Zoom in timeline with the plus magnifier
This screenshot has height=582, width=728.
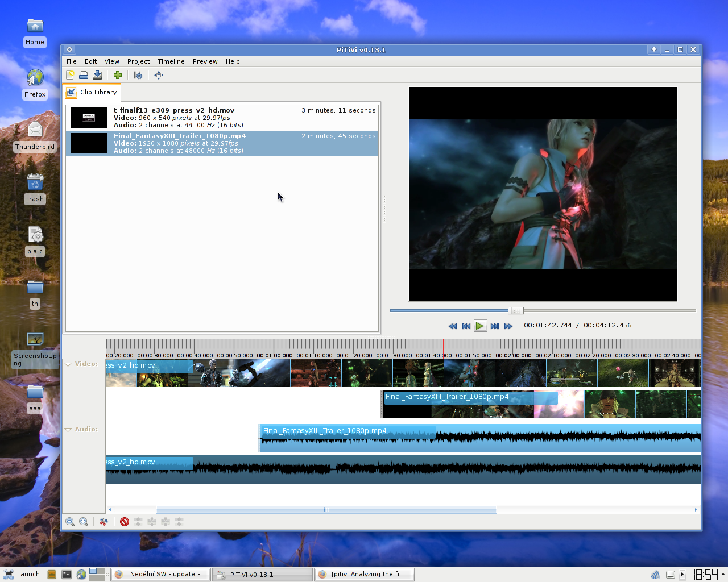[x=84, y=522]
